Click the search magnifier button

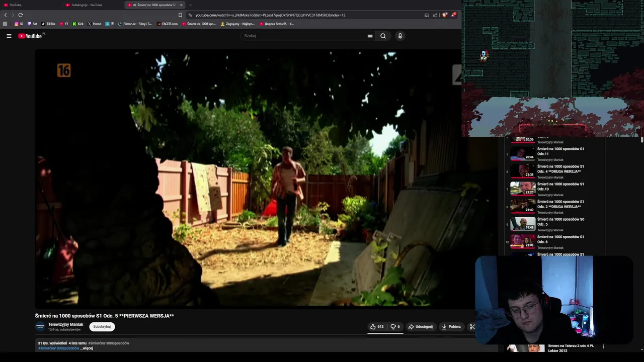coord(383,36)
